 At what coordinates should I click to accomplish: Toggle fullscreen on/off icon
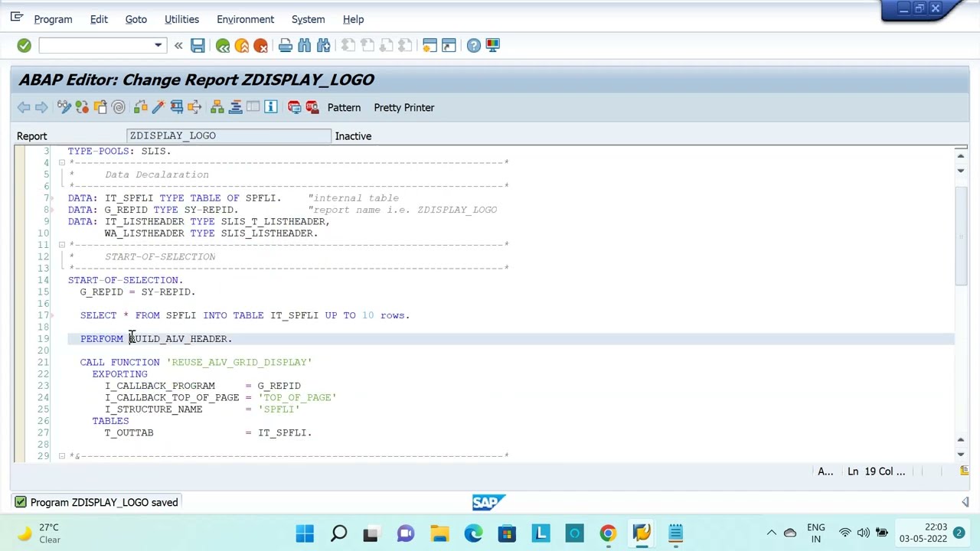tap(253, 107)
